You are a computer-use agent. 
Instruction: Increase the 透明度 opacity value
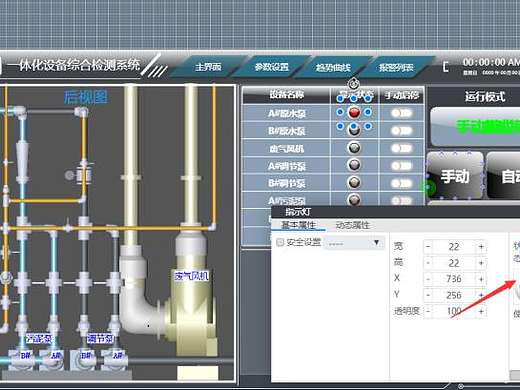pyautogui.click(x=481, y=311)
